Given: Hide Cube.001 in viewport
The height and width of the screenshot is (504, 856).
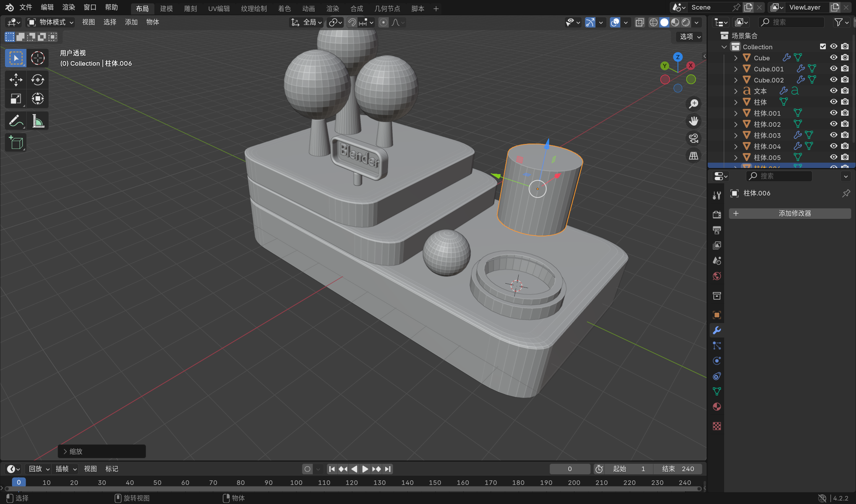Looking at the screenshot, I should pos(833,69).
